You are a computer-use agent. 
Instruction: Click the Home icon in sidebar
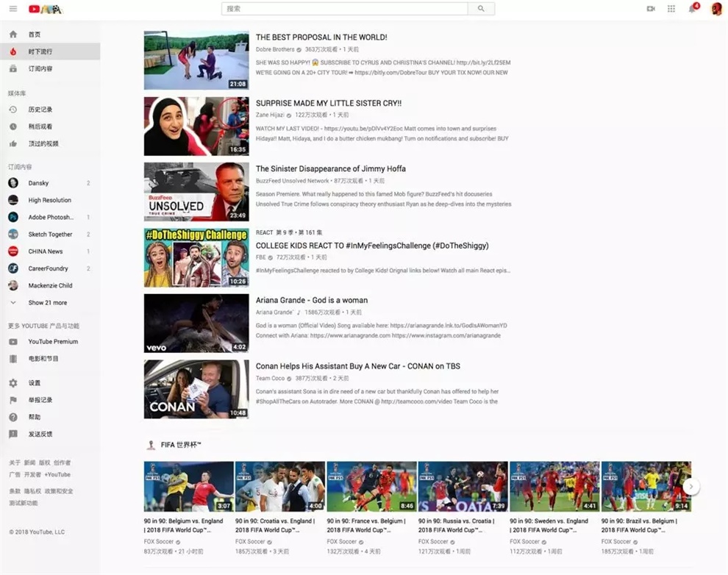coord(13,35)
